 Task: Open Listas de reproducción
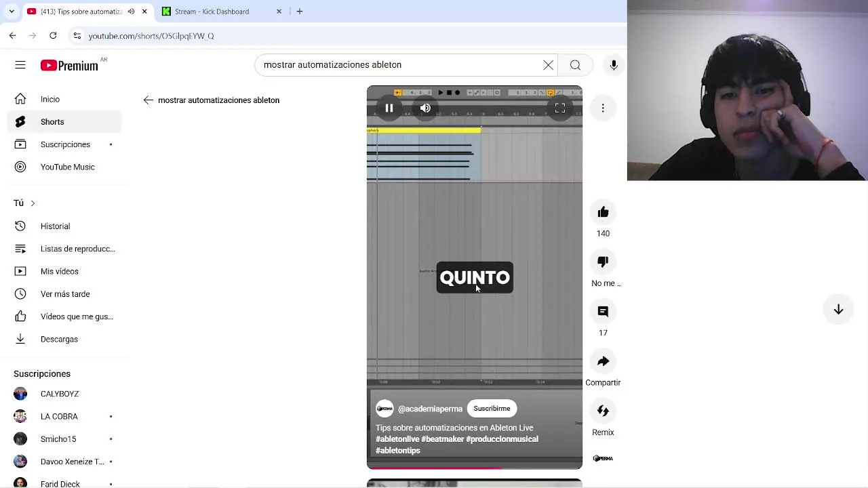tap(65, 249)
